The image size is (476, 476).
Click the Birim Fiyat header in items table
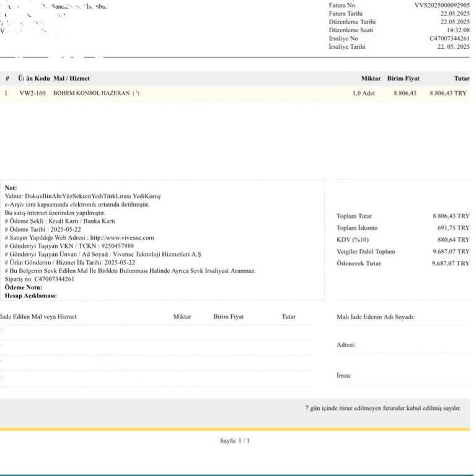(x=403, y=78)
